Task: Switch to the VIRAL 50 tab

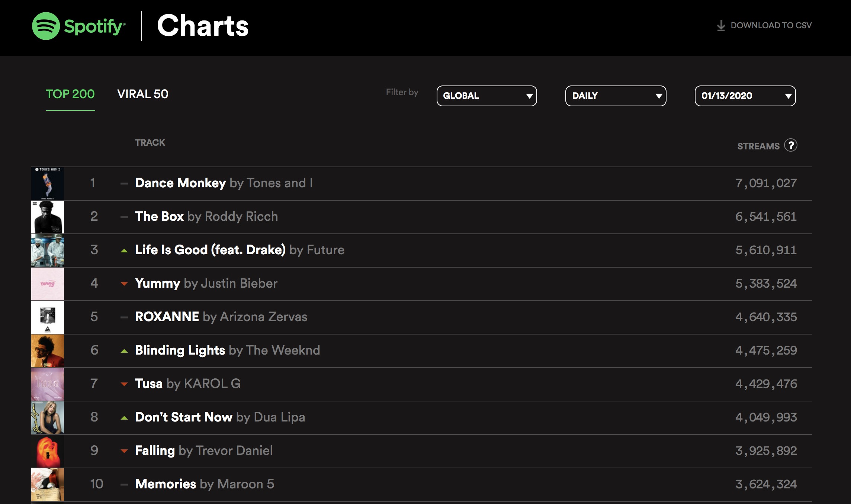Action: pos(143,94)
